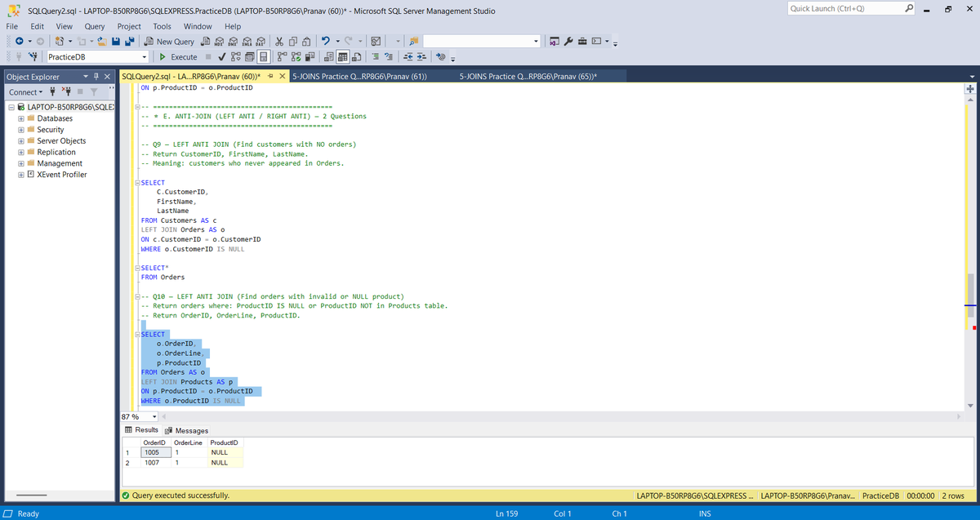Open an Analysis Services DMX Query
This screenshot has width=980, height=520.
click(x=234, y=42)
